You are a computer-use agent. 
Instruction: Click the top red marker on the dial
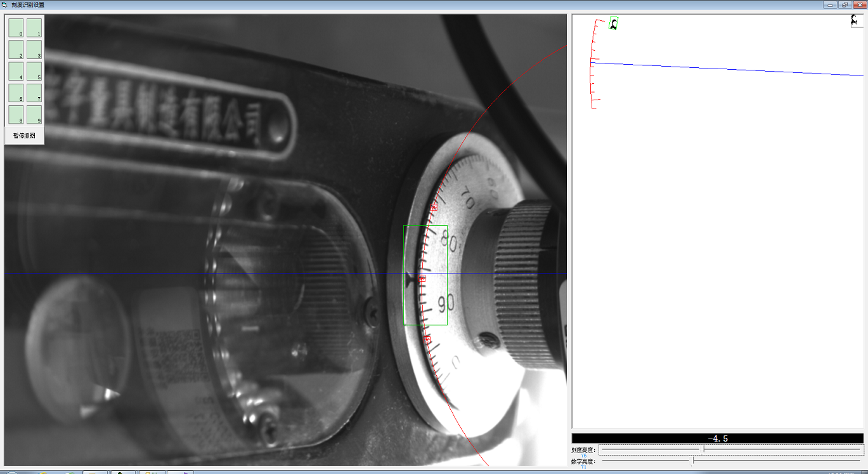pos(434,207)
